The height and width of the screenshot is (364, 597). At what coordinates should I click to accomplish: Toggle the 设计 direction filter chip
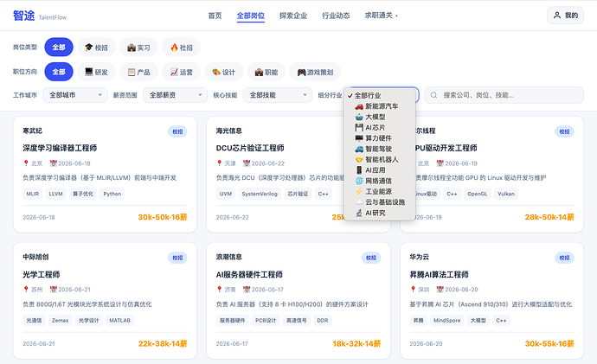[x=224, y=72]
